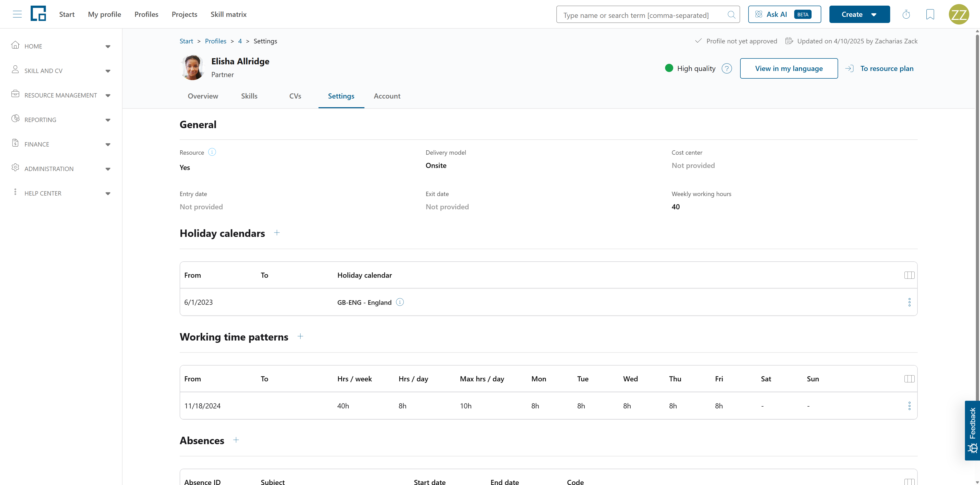Switch to the Account tab
Viewport: 980px width, 485px height.
(387, 96)
